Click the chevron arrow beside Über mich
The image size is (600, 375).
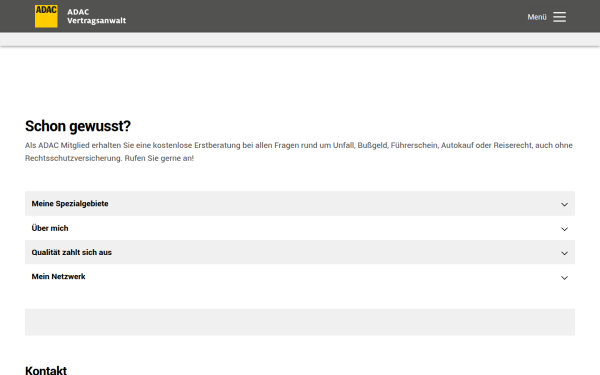pyautogui.click(x=564, y=229)
